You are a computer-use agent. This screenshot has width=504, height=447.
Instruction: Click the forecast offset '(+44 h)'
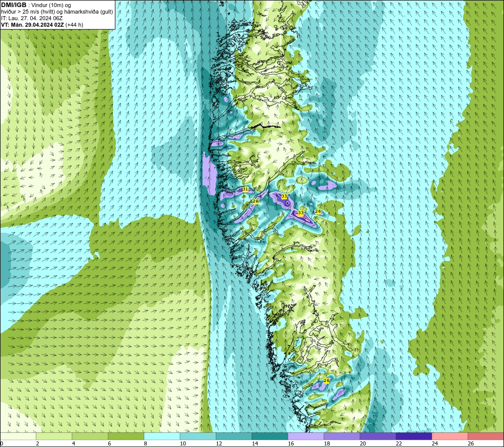pyautogui.click(x=74, y=25)
